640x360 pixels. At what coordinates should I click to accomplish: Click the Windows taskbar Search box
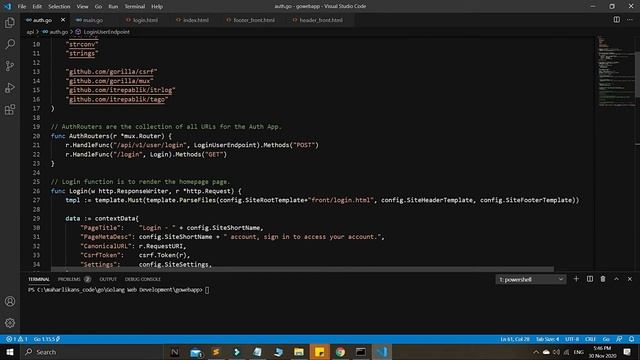click(x=92, y=352)
